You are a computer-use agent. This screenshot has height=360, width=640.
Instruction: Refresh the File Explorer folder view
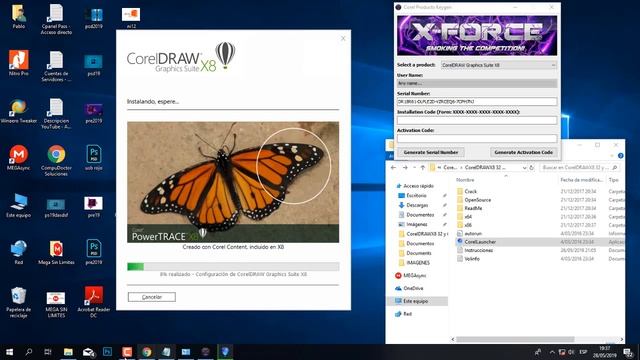tap(532, 167)
